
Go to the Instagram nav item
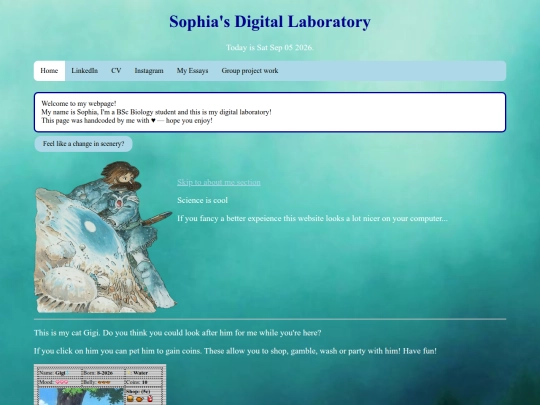pos(149,71)
